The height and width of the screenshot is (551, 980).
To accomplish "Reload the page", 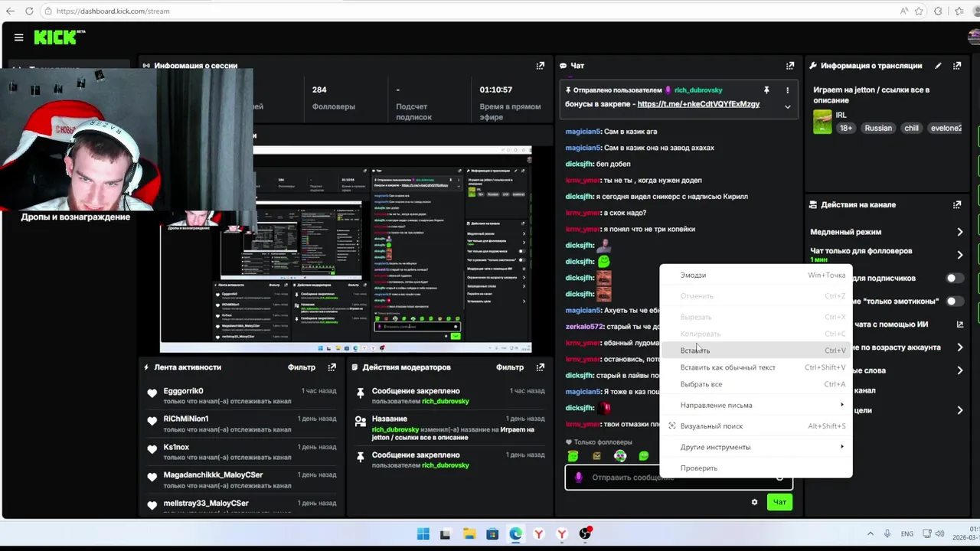I will tap(29, 11).
